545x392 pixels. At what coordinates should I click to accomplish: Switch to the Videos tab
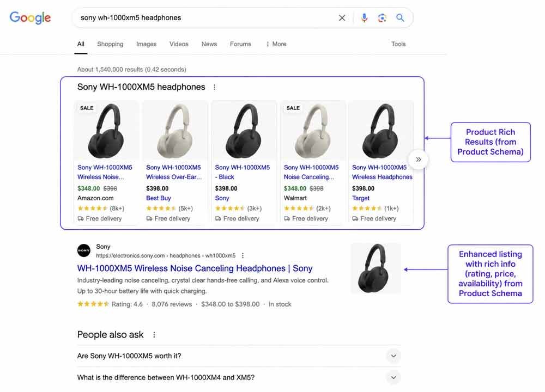pyautogui.click(x=179, y=44)
